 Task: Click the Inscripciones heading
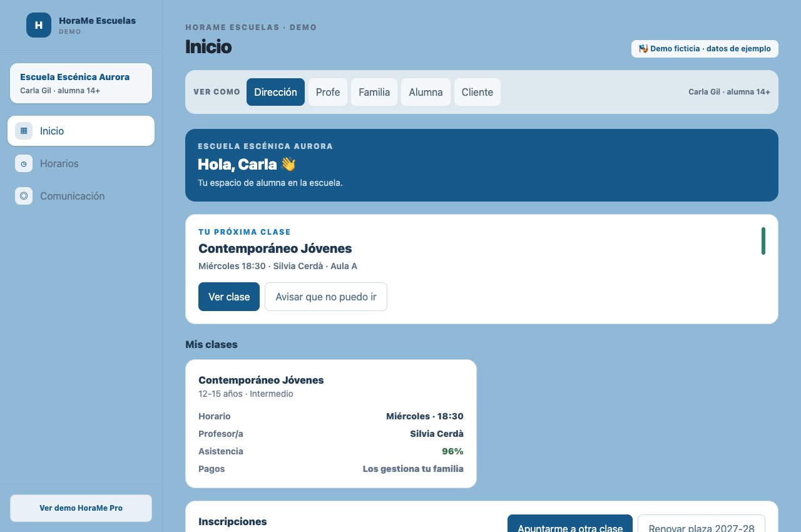click(x=233, y=521)
